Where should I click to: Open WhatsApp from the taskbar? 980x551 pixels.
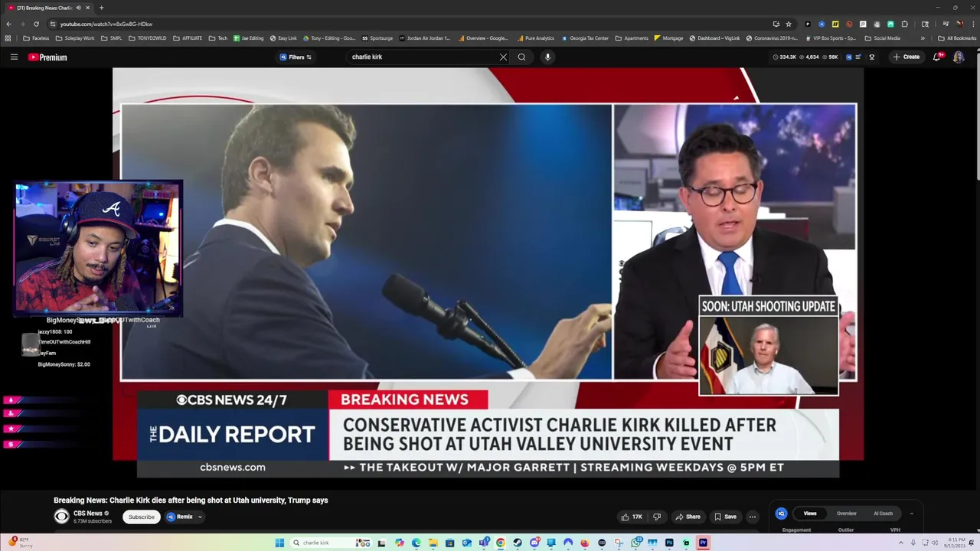[x=636, y=543]
